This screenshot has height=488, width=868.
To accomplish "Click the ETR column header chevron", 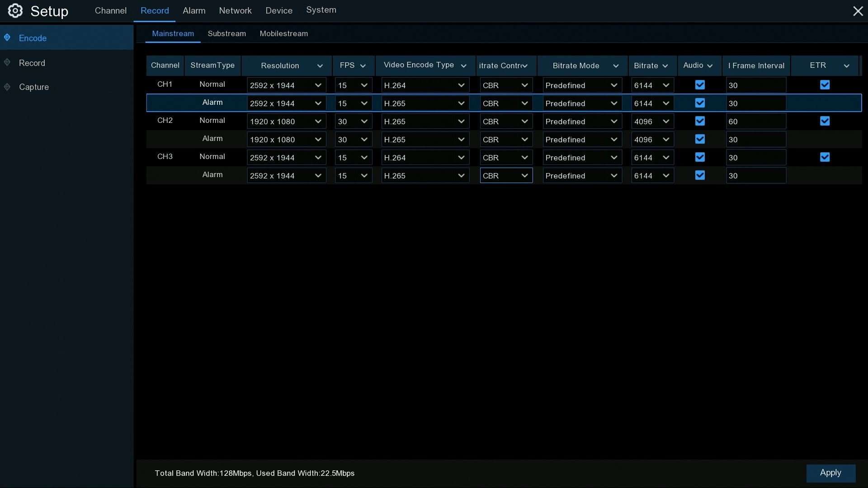I will coord(846,66).
